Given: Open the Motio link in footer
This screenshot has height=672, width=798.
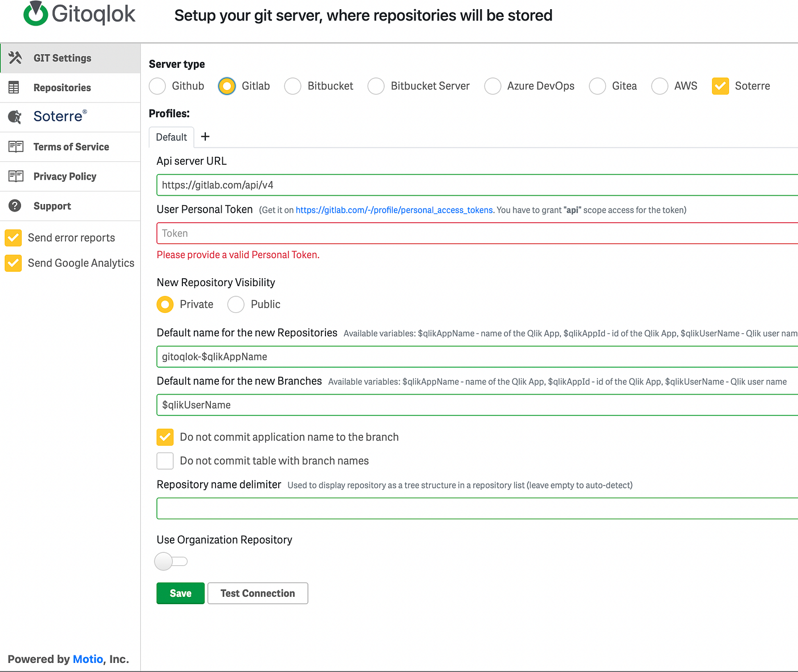Looking at the screenshot, I should click(x=88, y=659).
